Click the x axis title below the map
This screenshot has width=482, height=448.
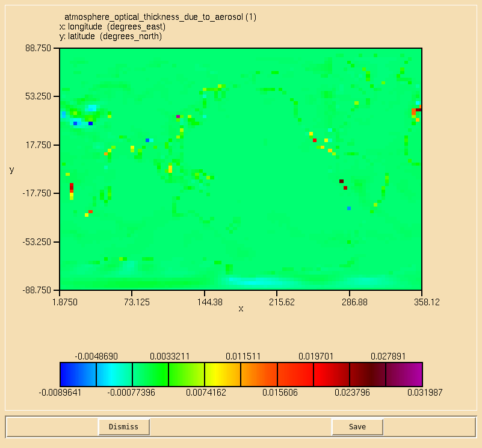point(241,309)
